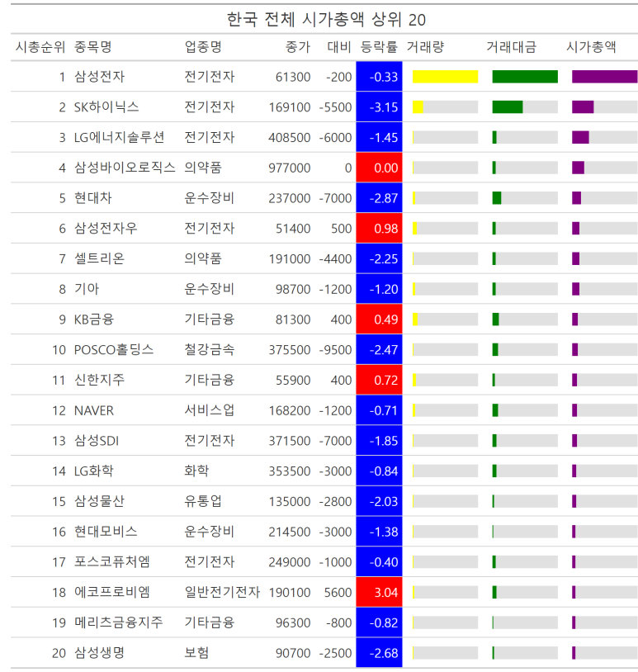Click the red 0.00 change rate cell
Viewport: 638px width, 672px height.
pos(379,168)
